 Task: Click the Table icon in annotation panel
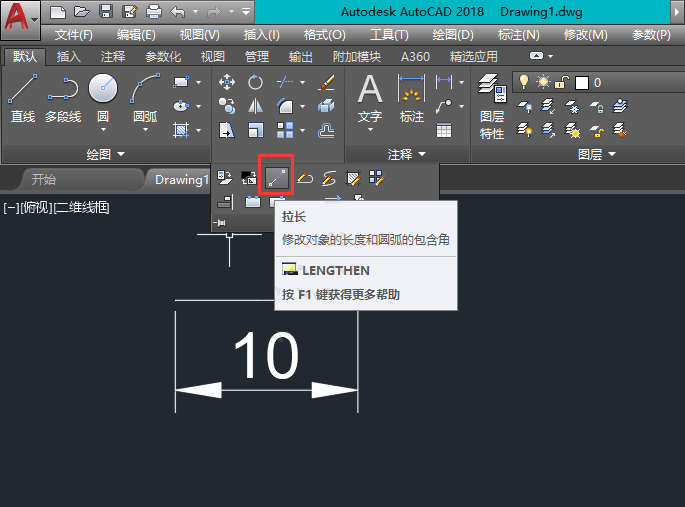pyautogui.click(x=444, y=130)
